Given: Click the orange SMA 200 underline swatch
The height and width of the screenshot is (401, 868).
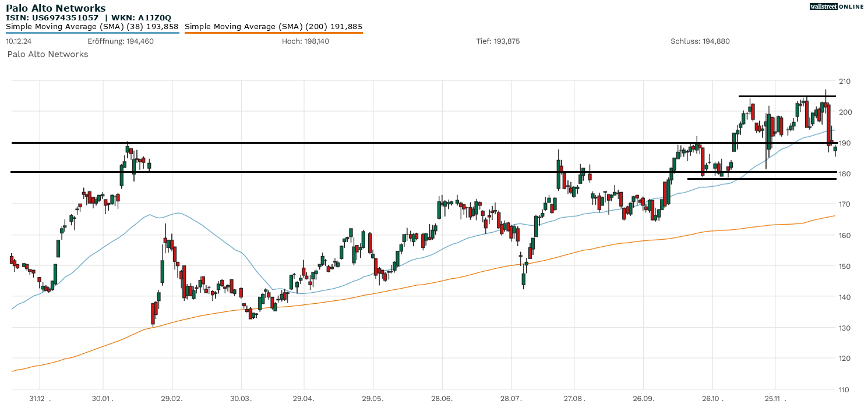Looking at the screenshot, I should (274, 33).
